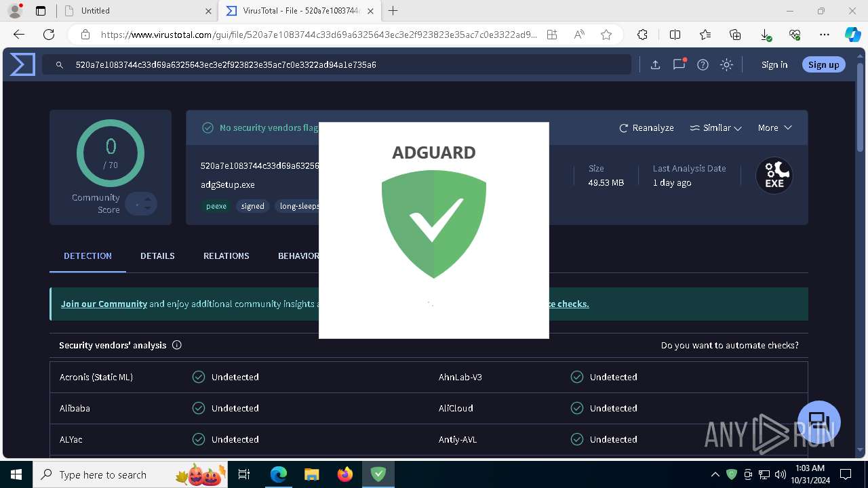The image size is (868, 488).
Task: Open the favorites list icon
Action: (705, 35)
